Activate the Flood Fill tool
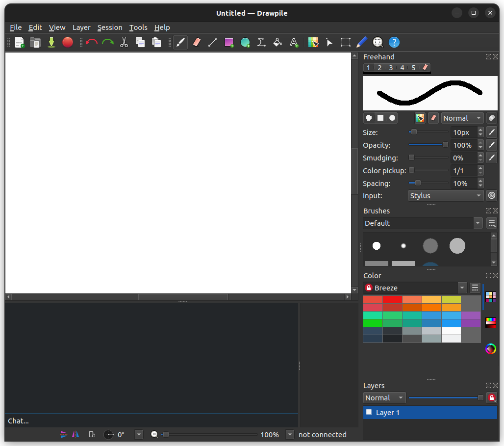 (277, 42)
